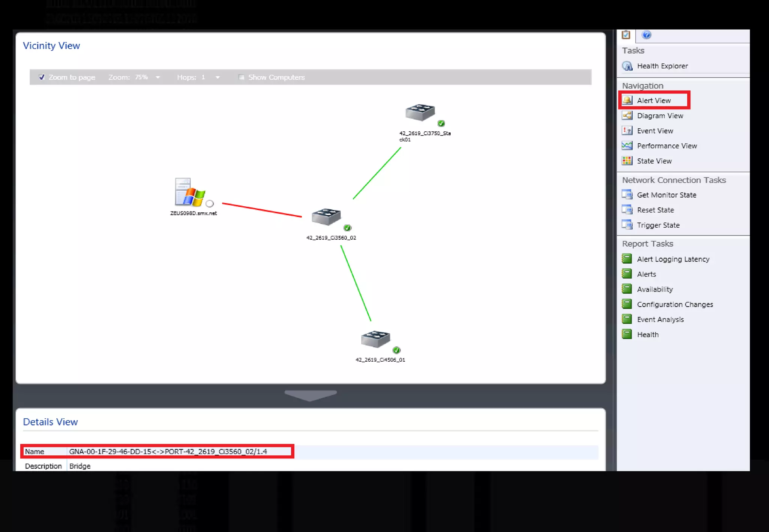Click the Alert View navigation icon

tap(627, 100)
